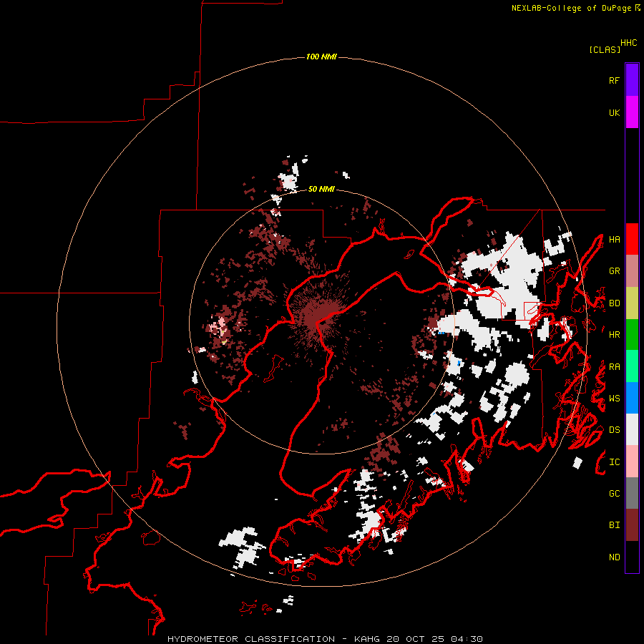The width and height of the screenshot is (644, 644).
Task: Click the UK magenta legend swatch
Action: 632,112
